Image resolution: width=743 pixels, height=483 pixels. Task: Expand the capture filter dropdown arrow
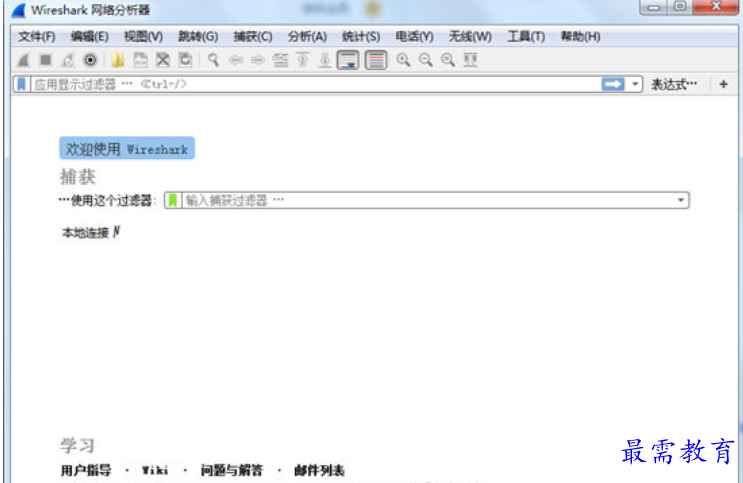(x=681, y=200)
